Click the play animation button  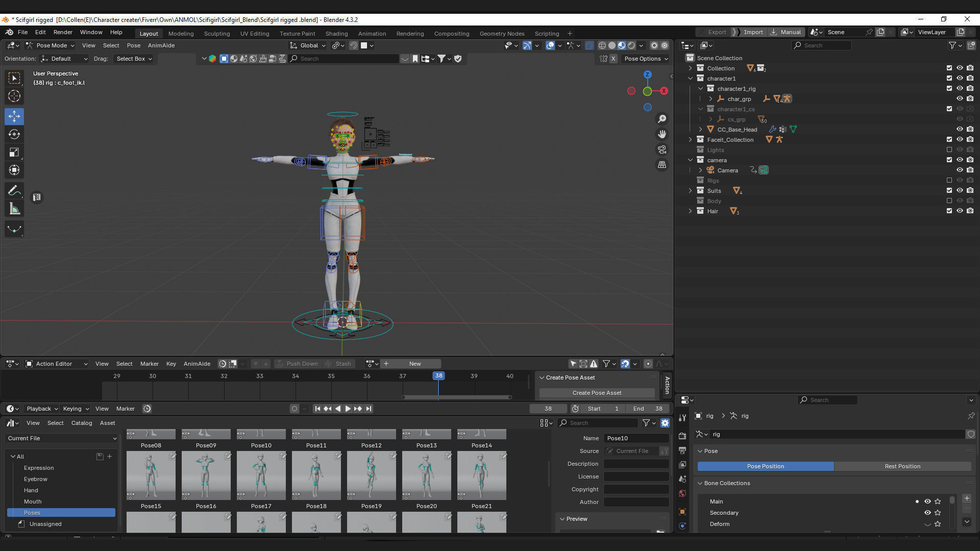[x=348, y=409]
